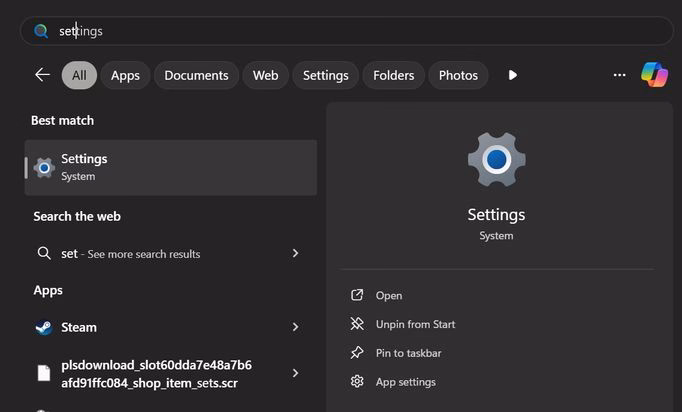Click the 'Search the web' heading
Viewport: 682px width, 412px height.
77,216
